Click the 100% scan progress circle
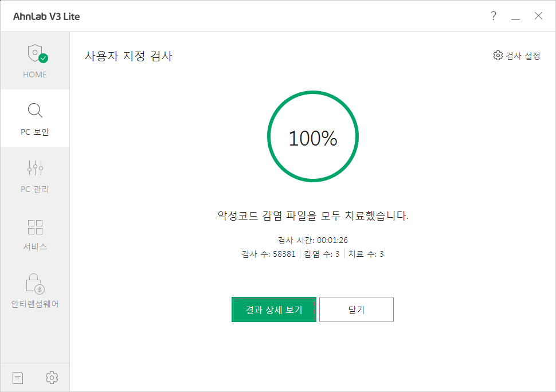The image size is (556, 392). 312,138
